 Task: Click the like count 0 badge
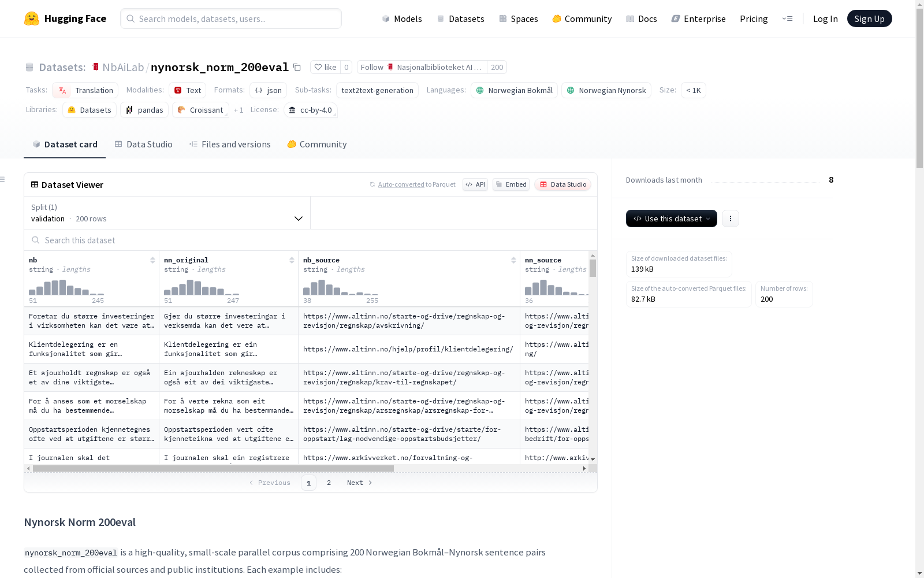[346, 67]
